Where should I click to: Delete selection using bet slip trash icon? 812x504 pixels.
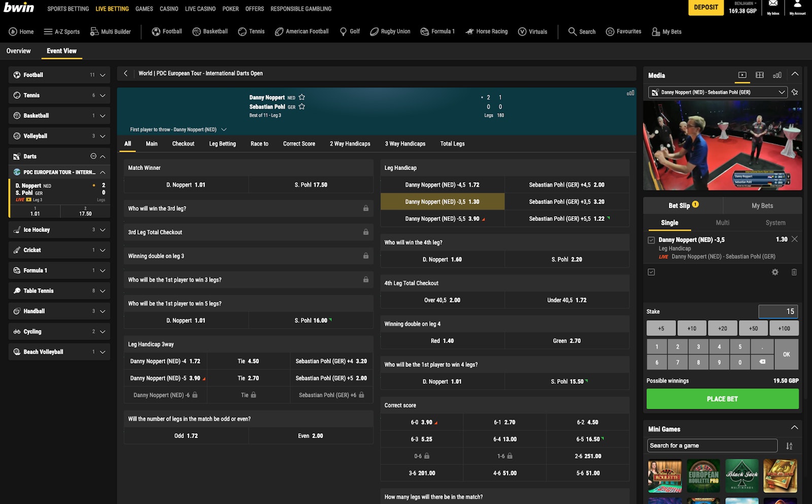794,272
